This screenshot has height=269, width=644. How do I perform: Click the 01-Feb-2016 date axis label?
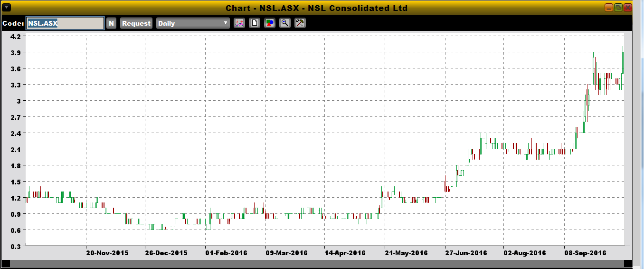[226, 253]
